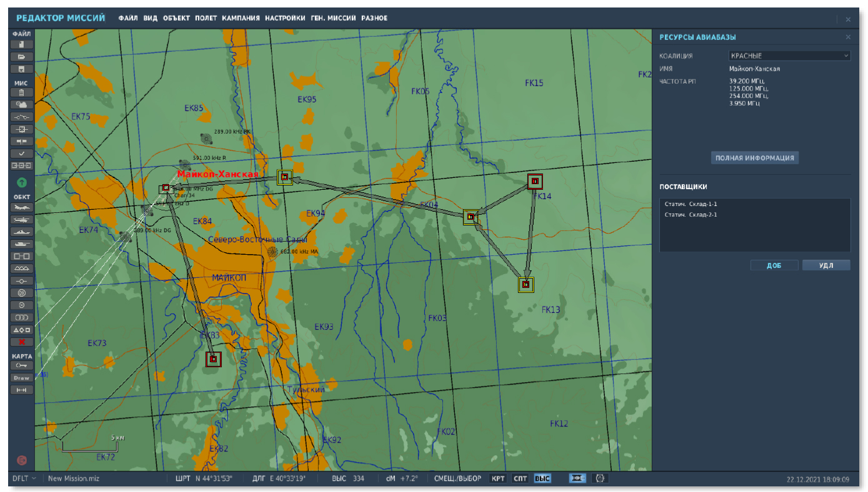Viewport: 868px width, 492px height.
Task: Toggle the СПТ satellite mode button
Action: (x=520, y=479)
